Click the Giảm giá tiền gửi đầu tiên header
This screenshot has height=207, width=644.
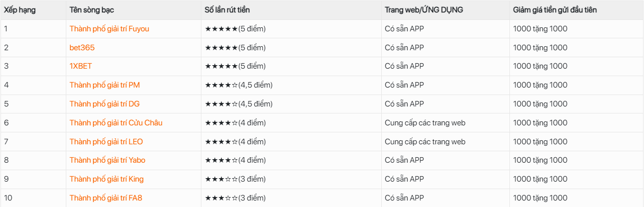(x=555, y=10)
